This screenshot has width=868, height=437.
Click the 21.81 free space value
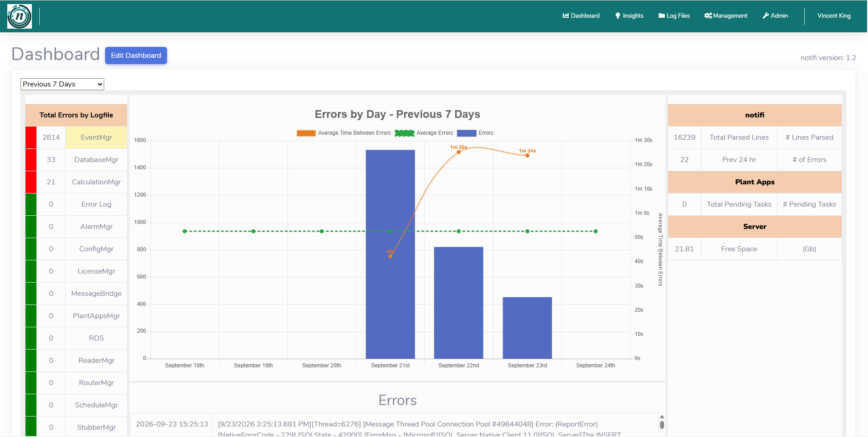685,249
